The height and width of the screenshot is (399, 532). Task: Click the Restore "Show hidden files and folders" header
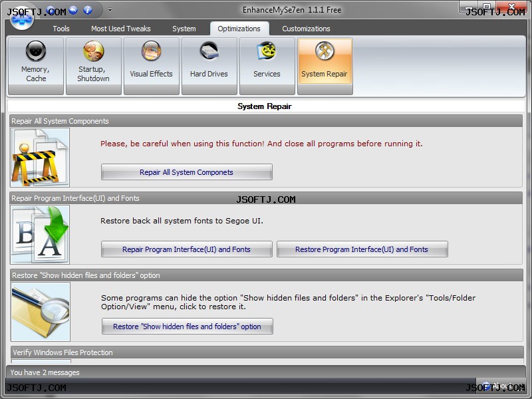tap(267, 275)
